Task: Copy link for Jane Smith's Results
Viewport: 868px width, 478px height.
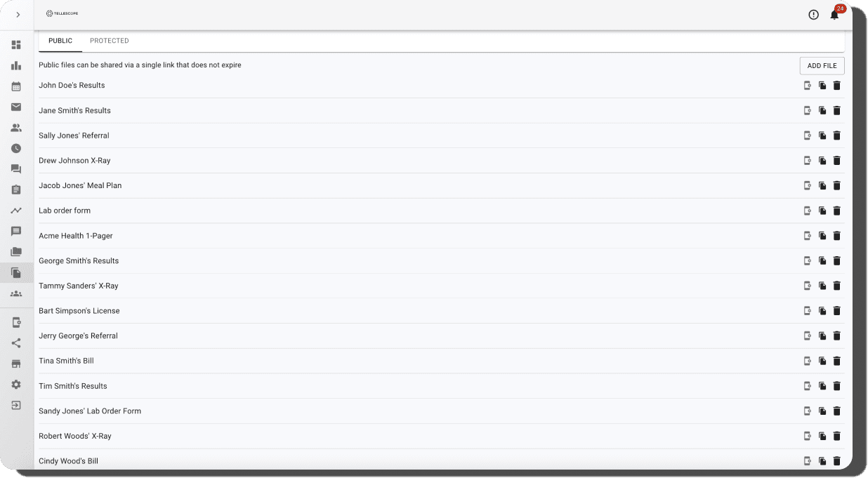Action: click(822, 111)
